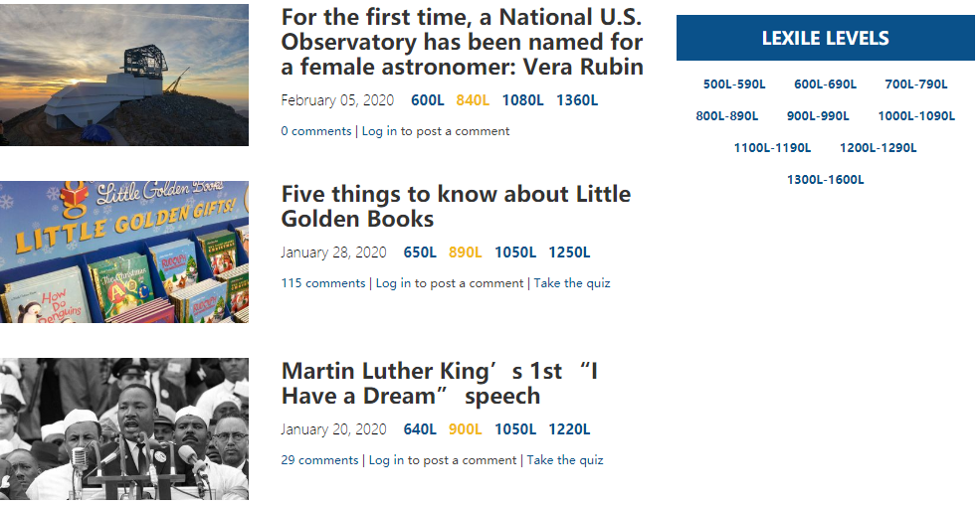
Task: Take the quiz for Little Golden Books
Action: coord(572,283)
